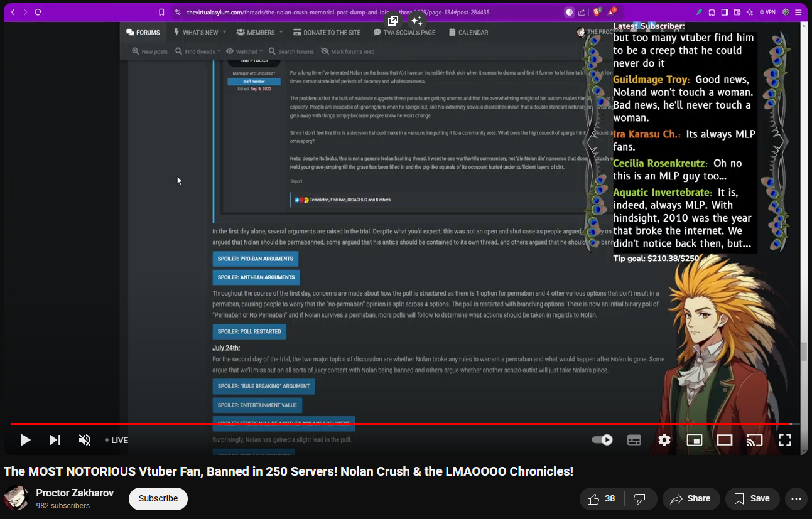Open MEMBERS tab
Viewport: 812px width, 519px height.
click(256, 33)
